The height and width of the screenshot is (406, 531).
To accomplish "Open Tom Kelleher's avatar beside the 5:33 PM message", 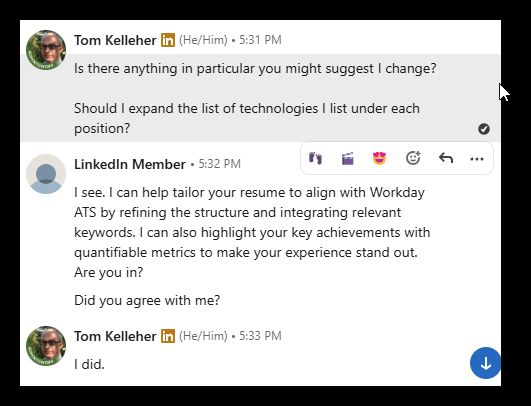I will pos(46,346).
